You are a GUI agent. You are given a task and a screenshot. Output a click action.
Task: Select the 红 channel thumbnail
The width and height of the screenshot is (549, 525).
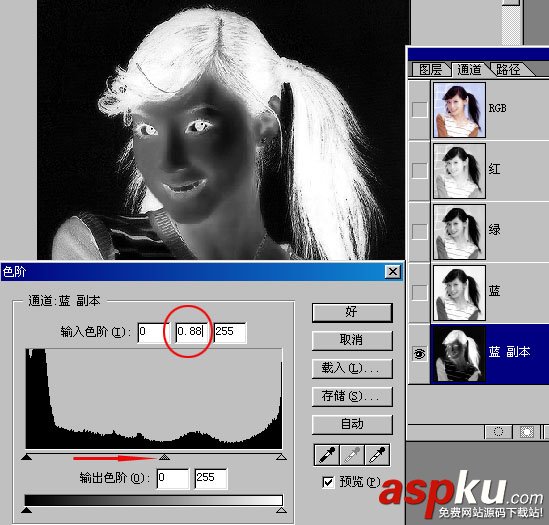click(x=459, y=171)
